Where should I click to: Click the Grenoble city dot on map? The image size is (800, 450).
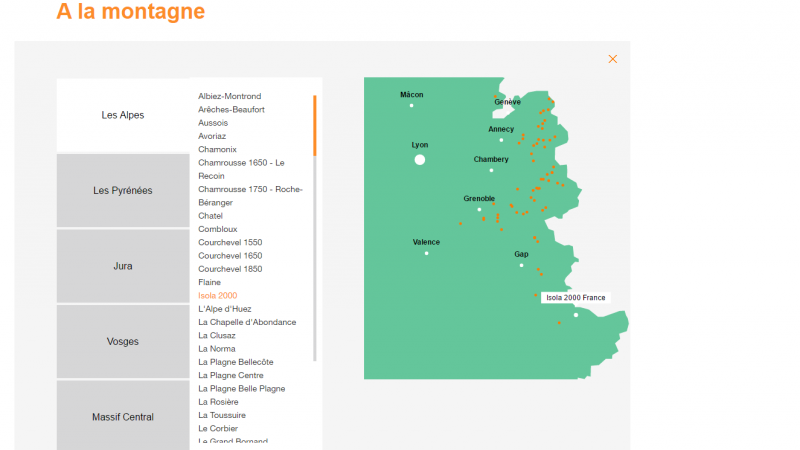pyautogui.click(x=479, y=210)
